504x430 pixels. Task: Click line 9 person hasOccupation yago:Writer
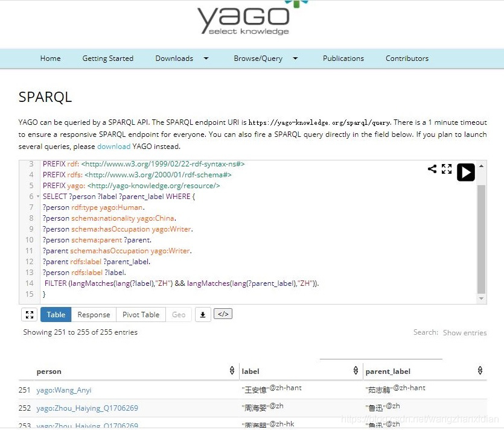118,229
